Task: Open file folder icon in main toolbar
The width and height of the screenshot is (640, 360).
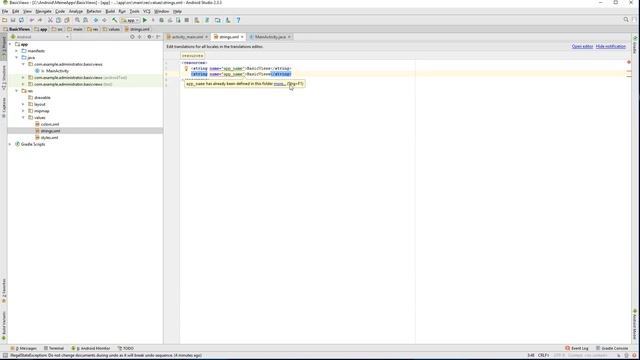Action: coord(4,20)
